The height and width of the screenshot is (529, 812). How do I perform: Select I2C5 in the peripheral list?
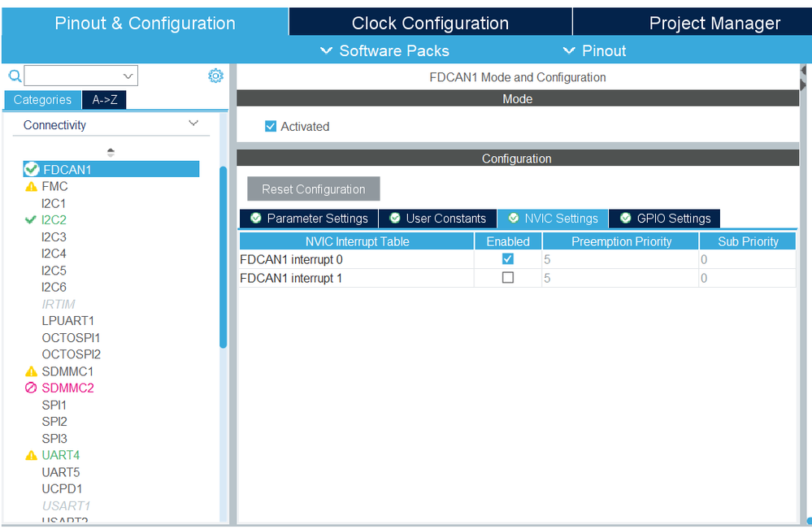tap(54, 271)
